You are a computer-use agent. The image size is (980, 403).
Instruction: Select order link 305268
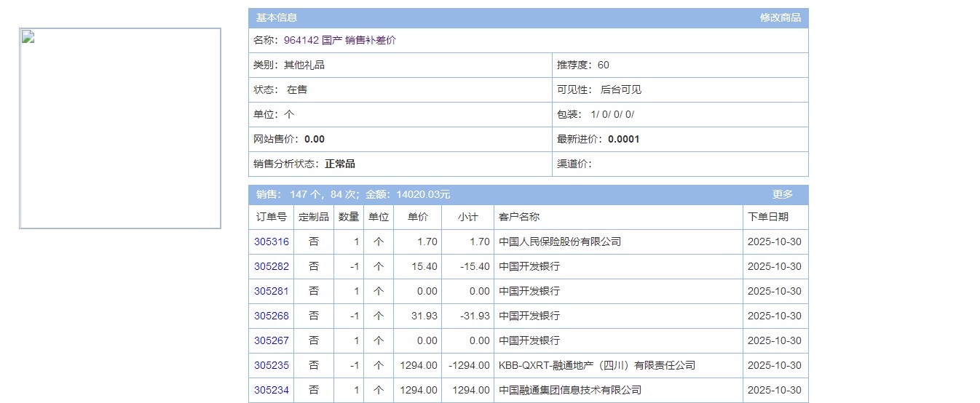click(x=271, y=316)
